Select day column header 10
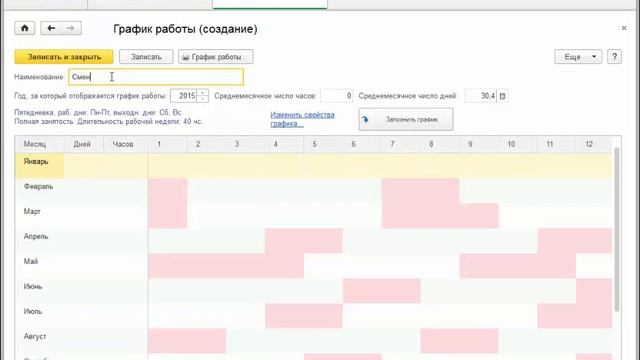This screenshot has width=640, height=360. 518,144
